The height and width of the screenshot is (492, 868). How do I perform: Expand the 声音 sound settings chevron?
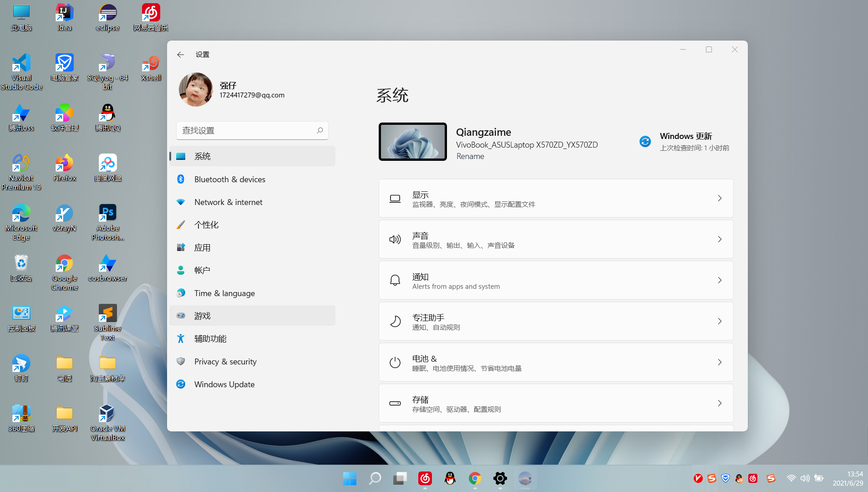tap(720, 239)
